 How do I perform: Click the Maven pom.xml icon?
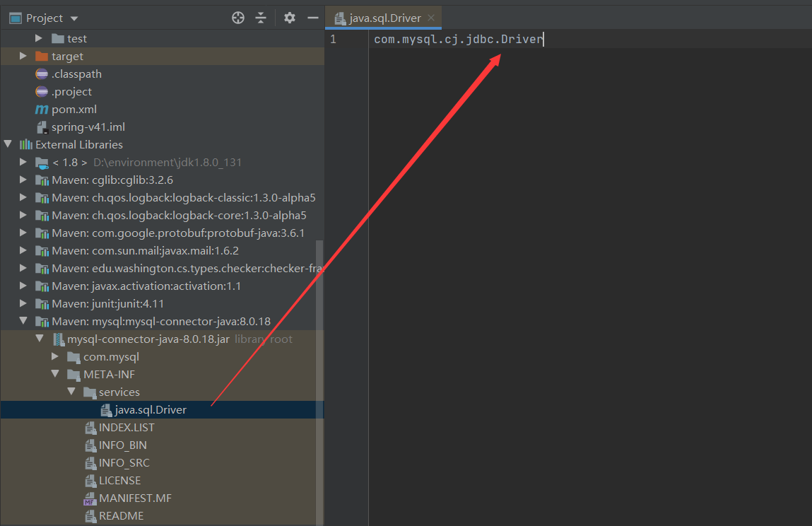point(42,110)
